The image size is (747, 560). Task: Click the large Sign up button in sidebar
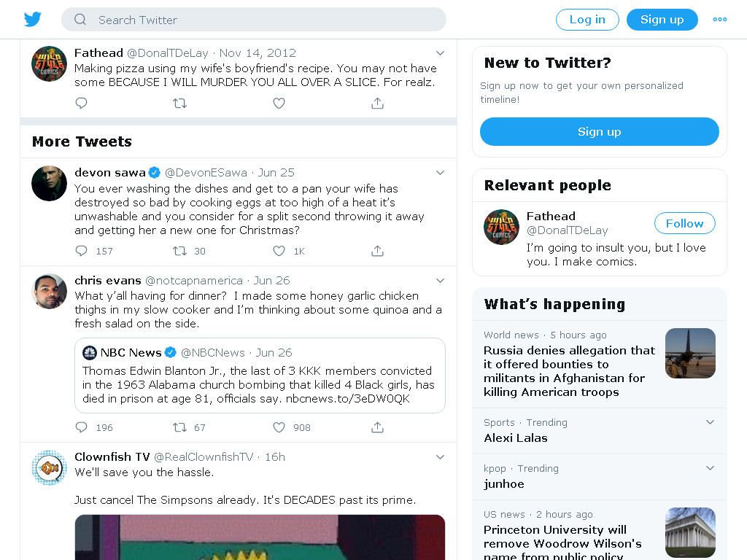pyautogui.click(x=600, y=132)
